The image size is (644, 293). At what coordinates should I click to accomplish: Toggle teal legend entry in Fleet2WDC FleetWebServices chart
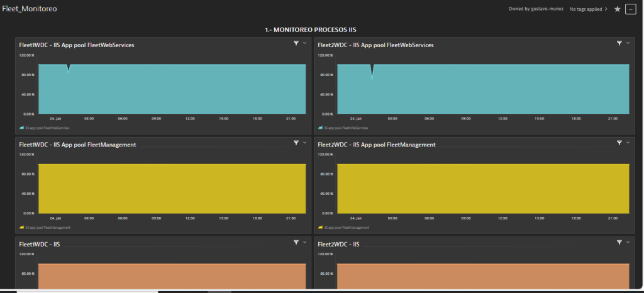point(343,128)
